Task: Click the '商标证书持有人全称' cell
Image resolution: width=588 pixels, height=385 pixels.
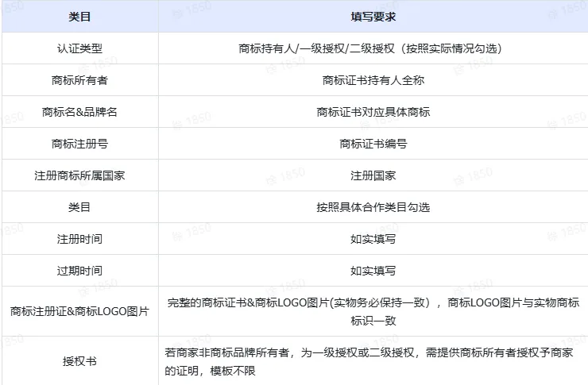Action: coord(373,80)
